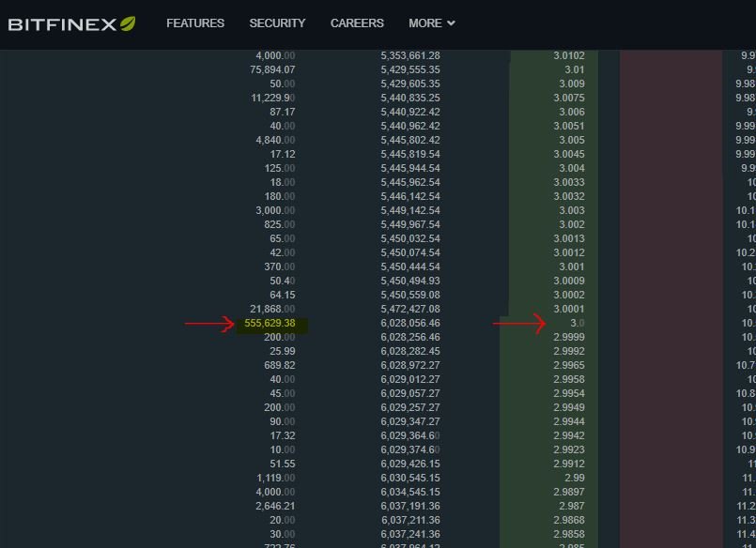This screenshot has width=756, height=548.
Task: Select the amount 3,000.00
Action: click(275, 210)
